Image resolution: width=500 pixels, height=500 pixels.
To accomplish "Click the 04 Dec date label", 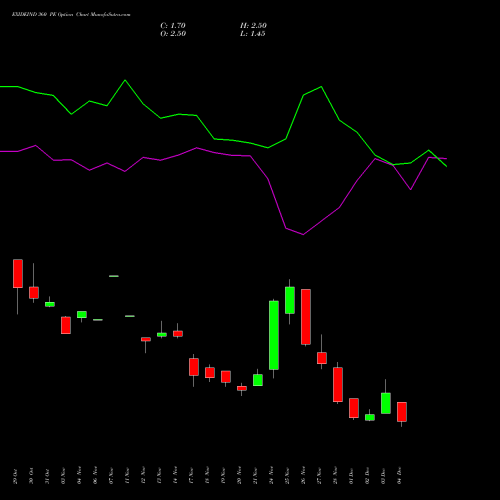I will pyautogui.click(x=399, y=476).
